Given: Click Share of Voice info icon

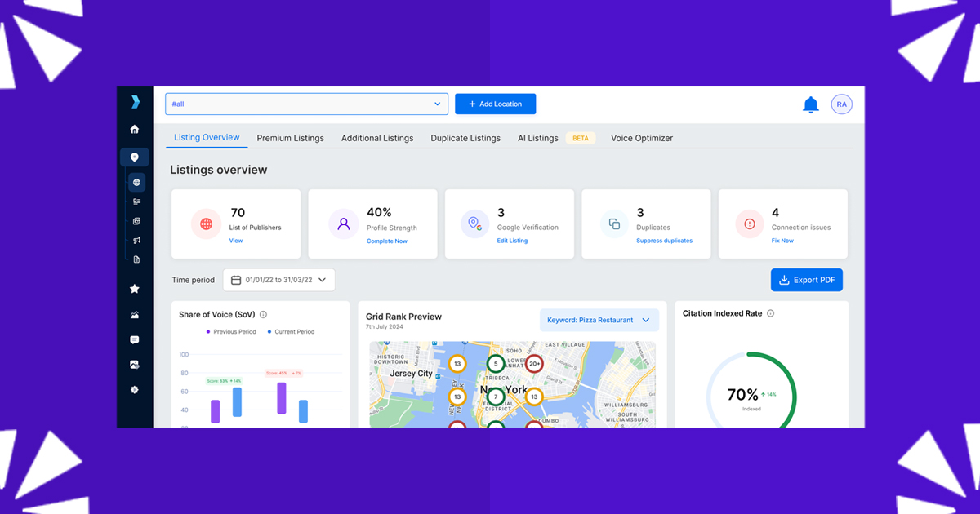Looking at the screenshot, I should tap(263, 314).
